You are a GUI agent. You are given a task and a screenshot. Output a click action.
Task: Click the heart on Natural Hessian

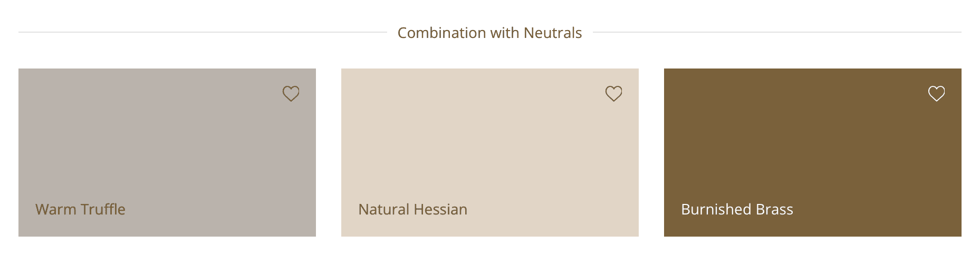point(613,94)
